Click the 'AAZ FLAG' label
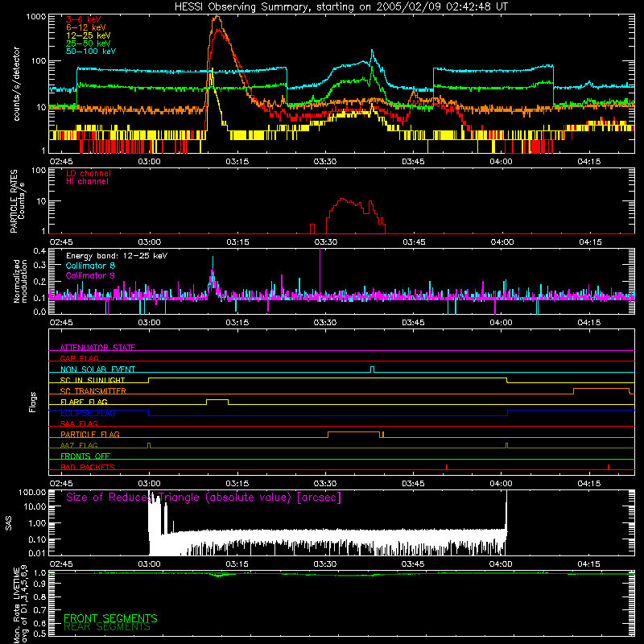This screenshot has height=644, width=644. pyautogui.click(x=79, y=445)
